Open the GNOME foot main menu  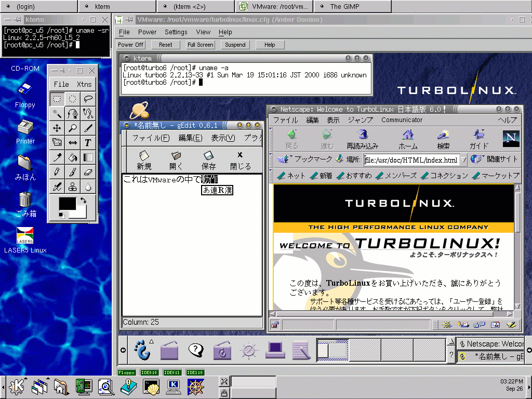(x=142, y=350)
